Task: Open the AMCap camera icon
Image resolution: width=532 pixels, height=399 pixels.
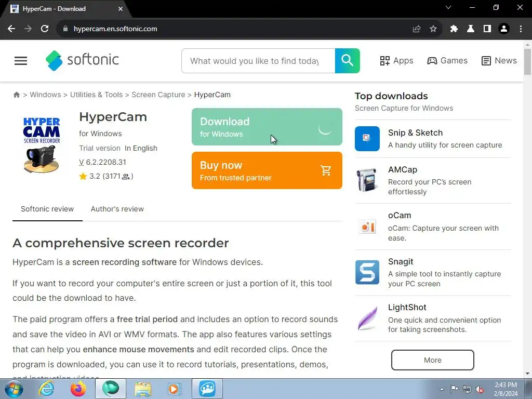Action: pyautogui.click(x=367, y=180)
